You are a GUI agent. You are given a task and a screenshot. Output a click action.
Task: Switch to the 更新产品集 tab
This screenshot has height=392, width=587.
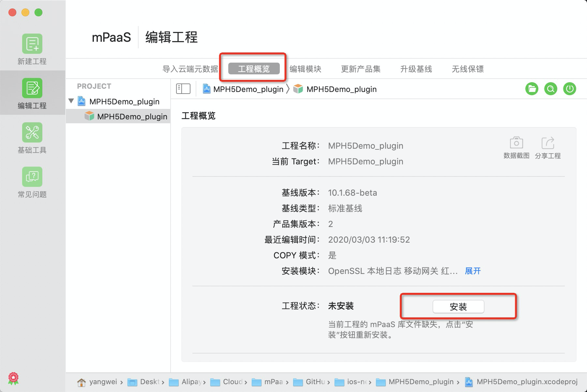[361, 69]
